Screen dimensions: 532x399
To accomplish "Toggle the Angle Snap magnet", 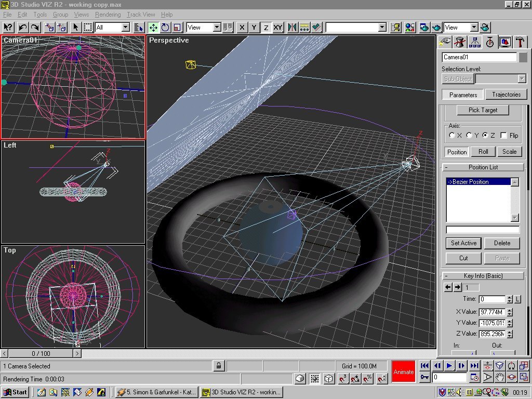I will click(355, 379).
